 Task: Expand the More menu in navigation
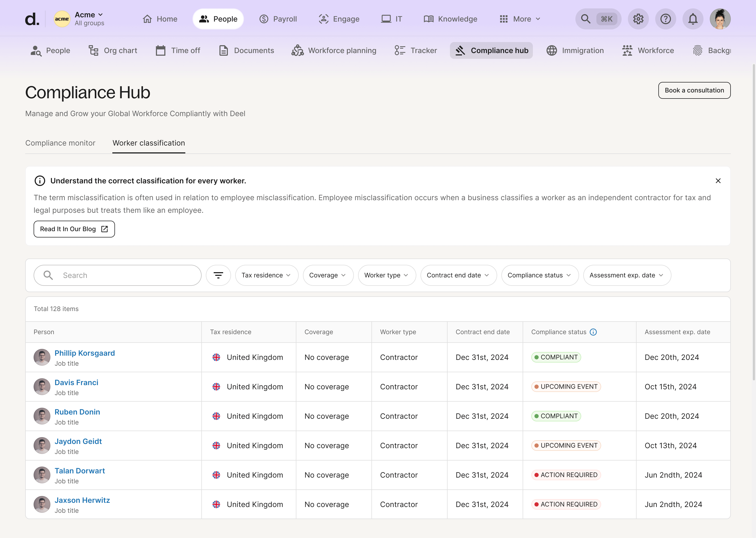[x=520, y=19]
